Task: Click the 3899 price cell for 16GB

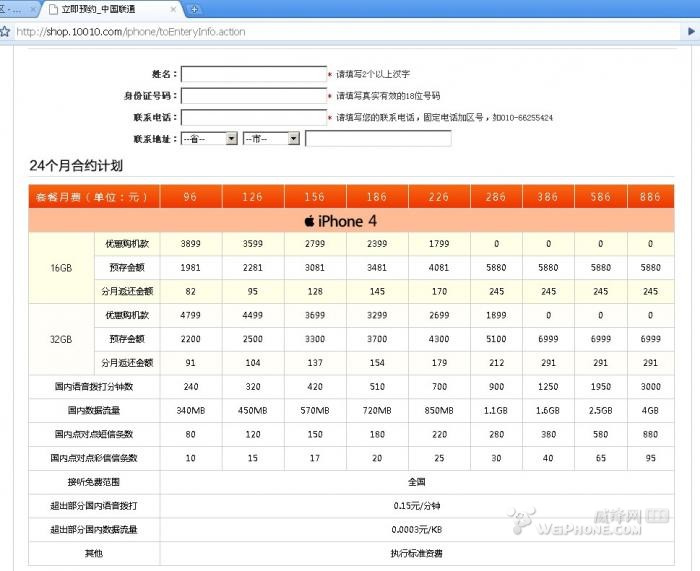Action: [x=191, y=244]
